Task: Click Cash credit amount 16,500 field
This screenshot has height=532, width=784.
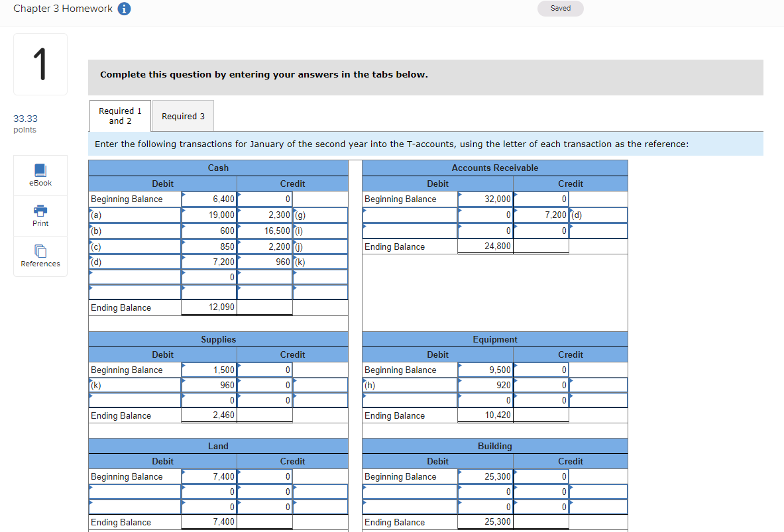Action: (264, 231)
